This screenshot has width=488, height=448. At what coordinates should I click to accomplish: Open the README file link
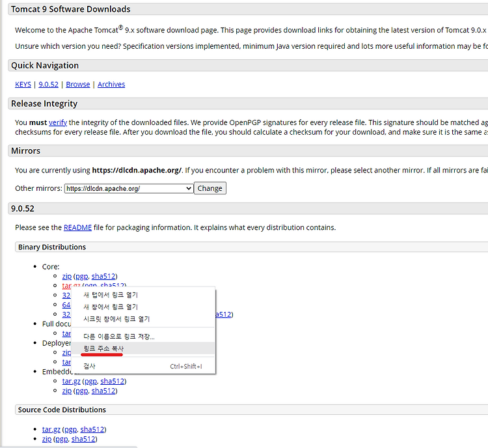77,227
